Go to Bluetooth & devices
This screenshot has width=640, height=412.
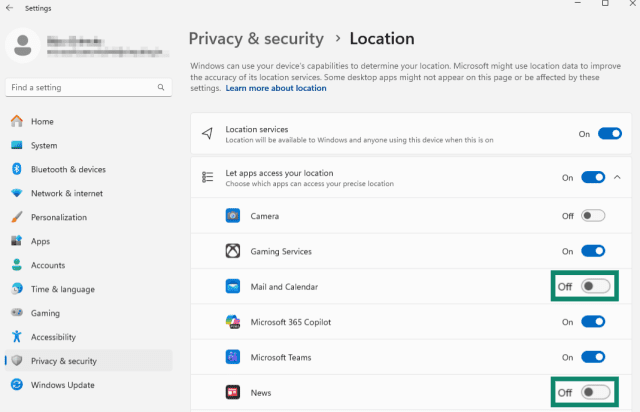coord(89,169)
